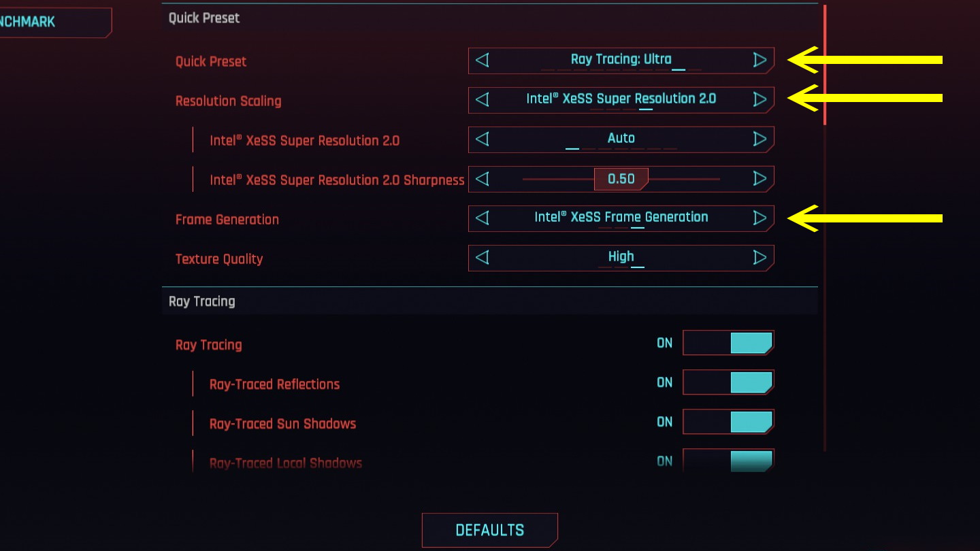Click left arrow on Quick Preset selector
980x551 pixels.
pos(483,60)
